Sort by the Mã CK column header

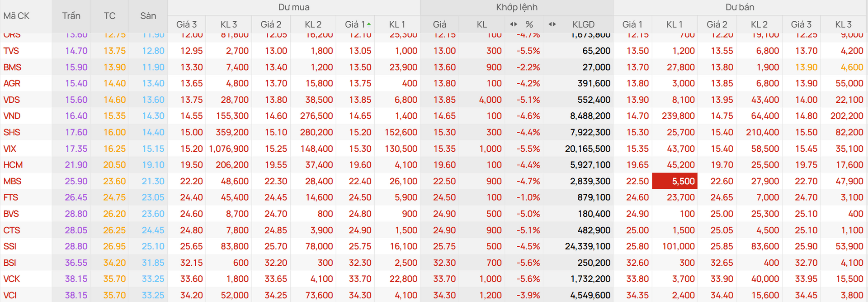coord(16,16)
